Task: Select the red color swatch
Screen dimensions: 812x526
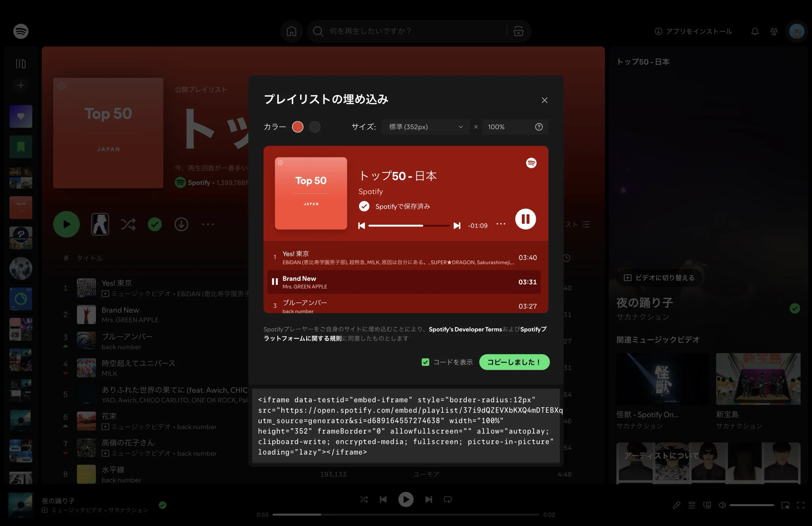Action: tap(298, 127)
